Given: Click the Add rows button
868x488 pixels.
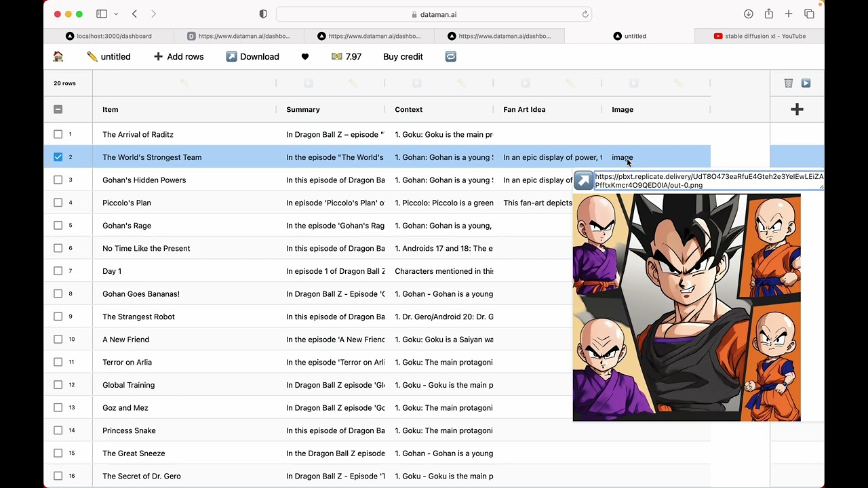Looking at the screenshot, I should 178,56.
